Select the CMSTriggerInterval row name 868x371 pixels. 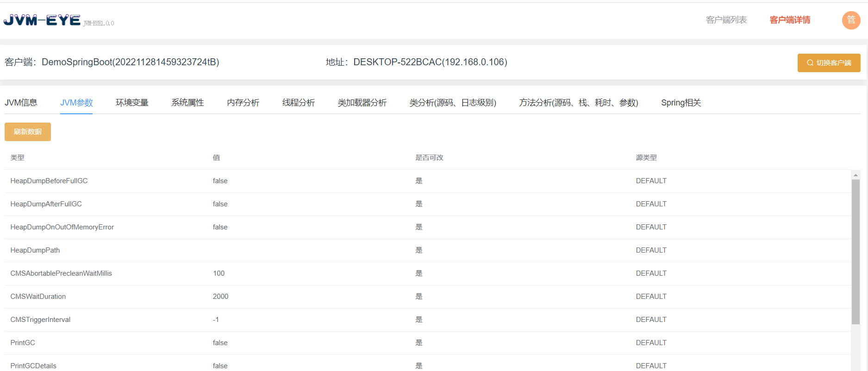pos(40,320)
